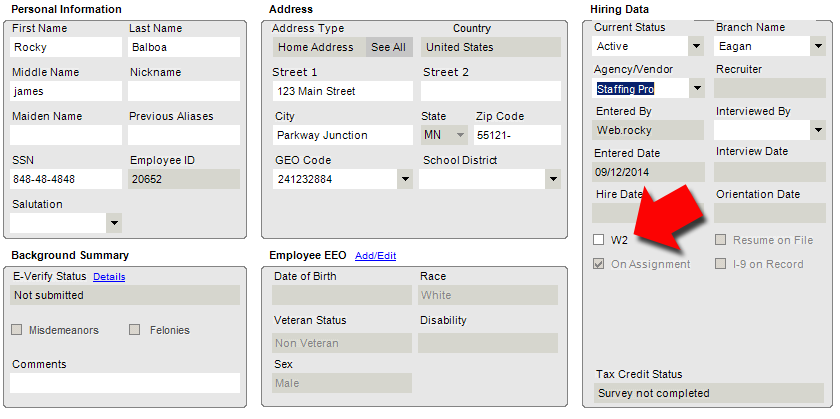Click the Entered By field showing Web.rocky
840x419 pixels.
pos(648,130)
